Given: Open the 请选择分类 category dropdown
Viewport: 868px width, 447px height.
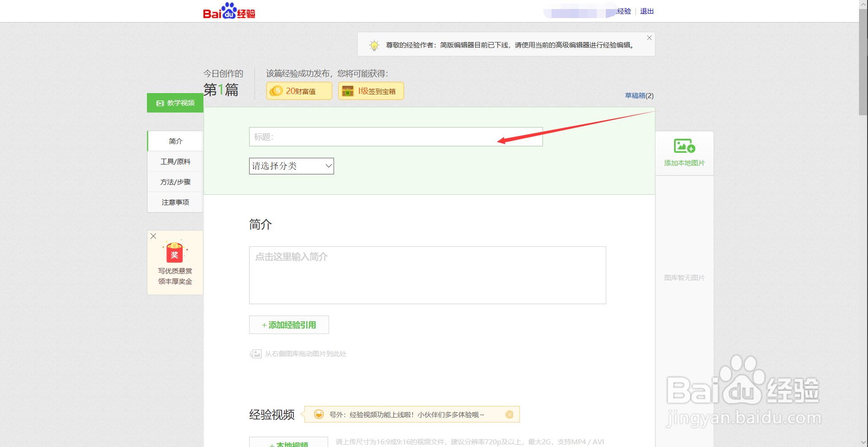Looking at the screenshot, I should click(291, 166).
